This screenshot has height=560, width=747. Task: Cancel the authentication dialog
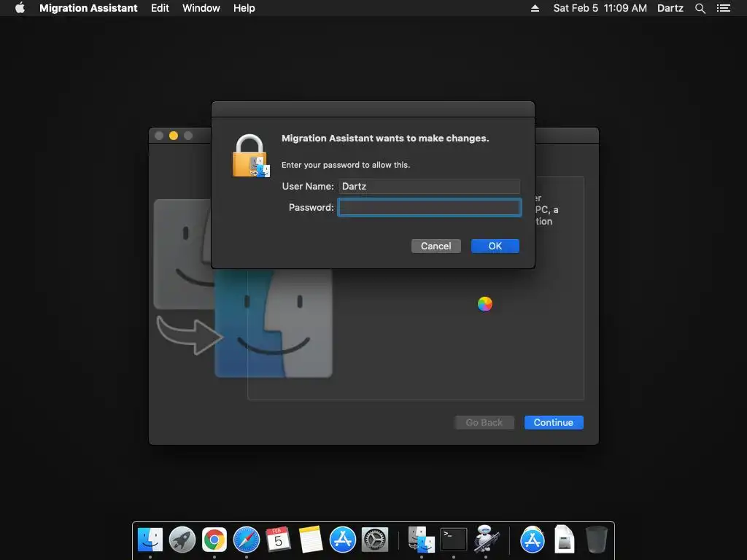(x=436, y=246)
